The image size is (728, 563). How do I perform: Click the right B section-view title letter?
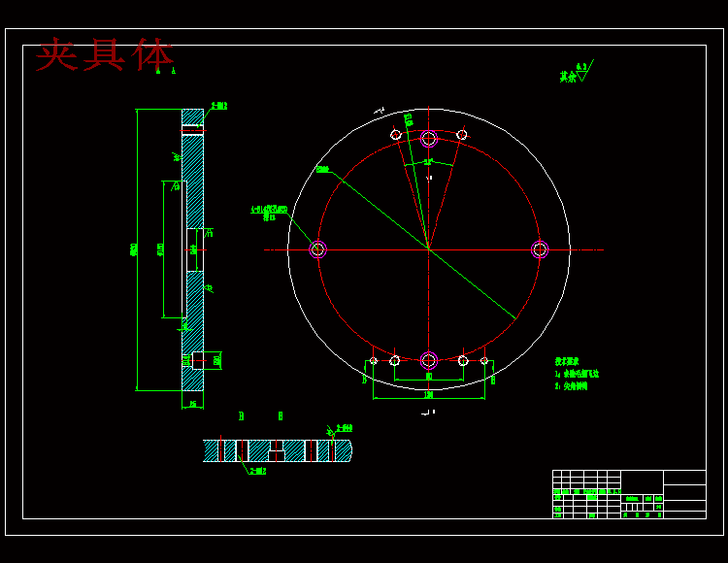[281, 415]
